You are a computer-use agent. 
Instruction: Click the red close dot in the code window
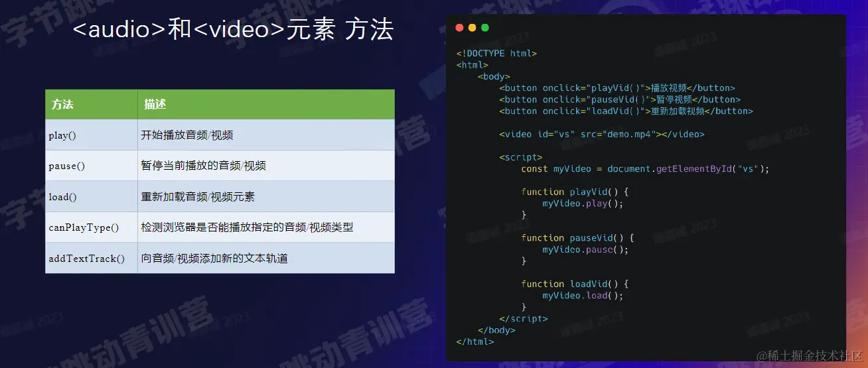[x=460, y=28]
